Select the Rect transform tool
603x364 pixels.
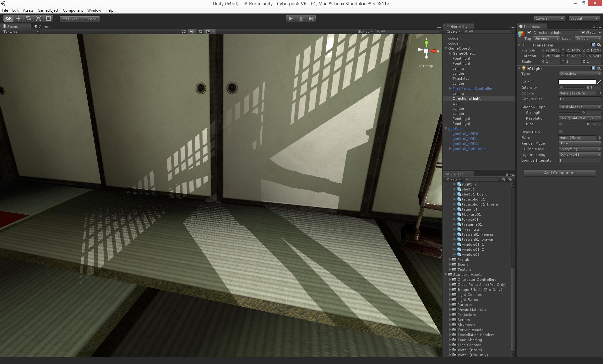pyautogui.click(x=48, y=19)
